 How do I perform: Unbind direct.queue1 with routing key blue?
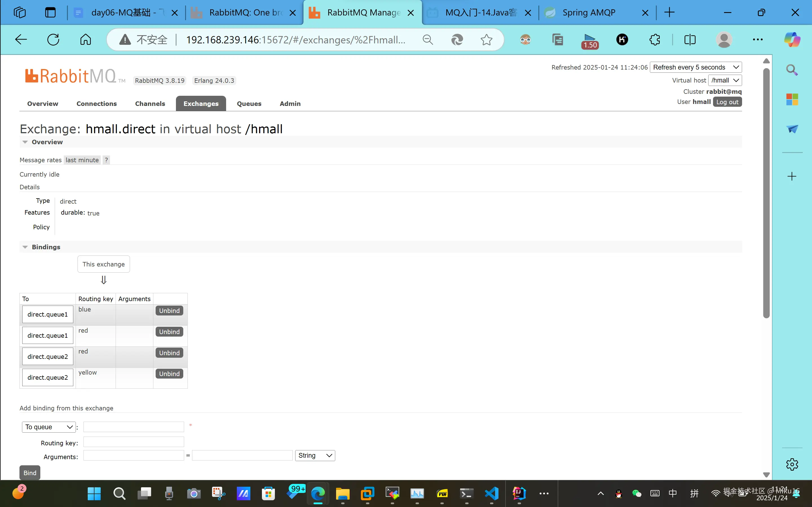[169, 310]
